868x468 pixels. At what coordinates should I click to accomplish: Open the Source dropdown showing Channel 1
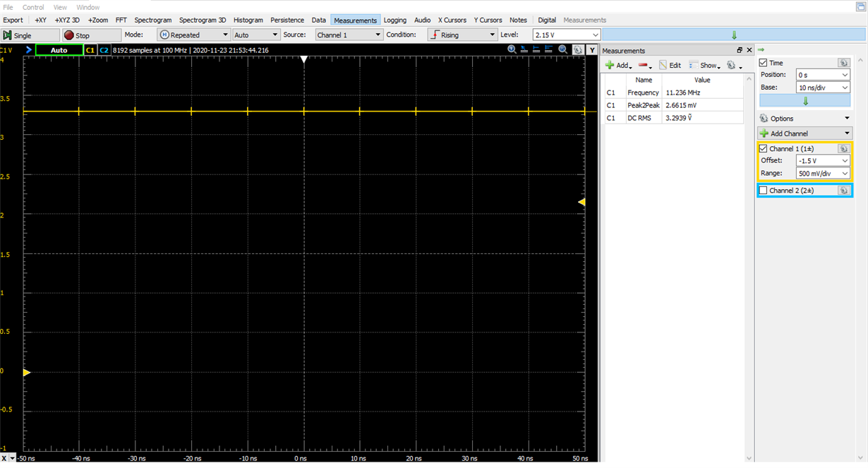[349, 35]
